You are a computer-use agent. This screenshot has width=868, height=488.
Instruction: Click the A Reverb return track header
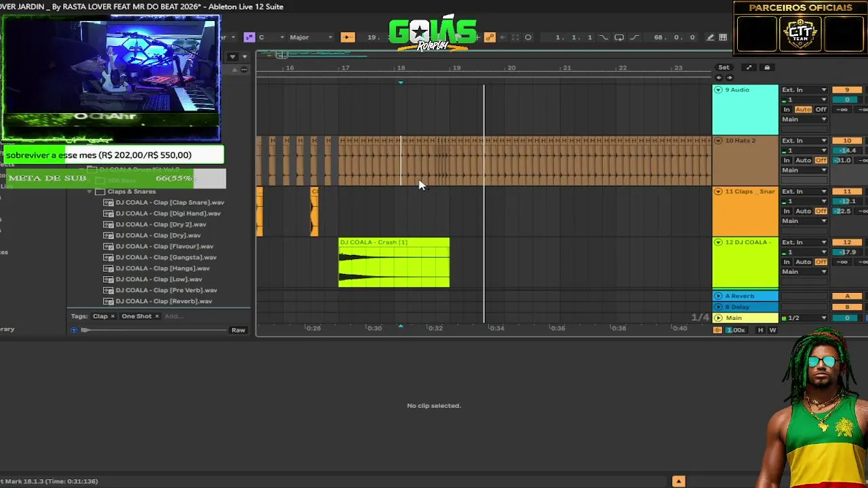tap(745, 296)
